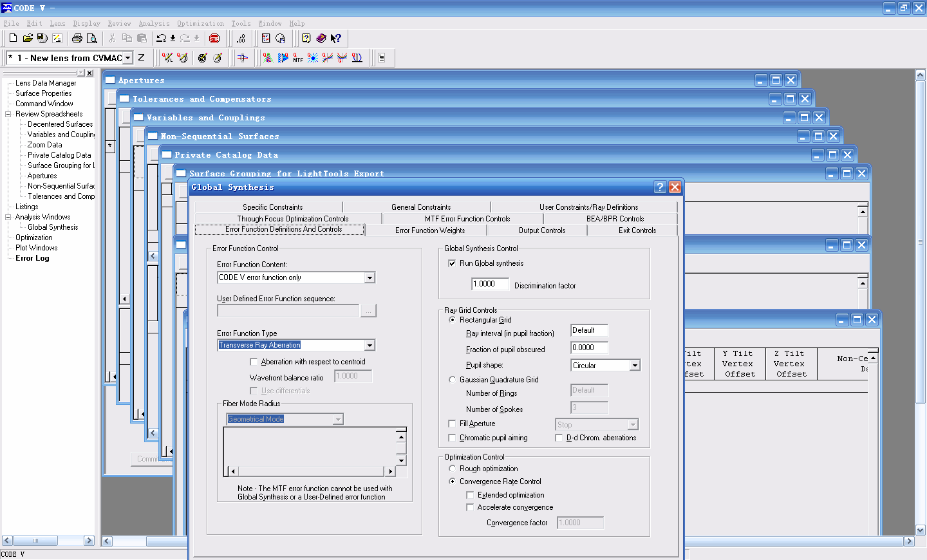
Task: Click the checklist icon right of decimal dots
Action: pyautogui.click(x=266, y=38)
